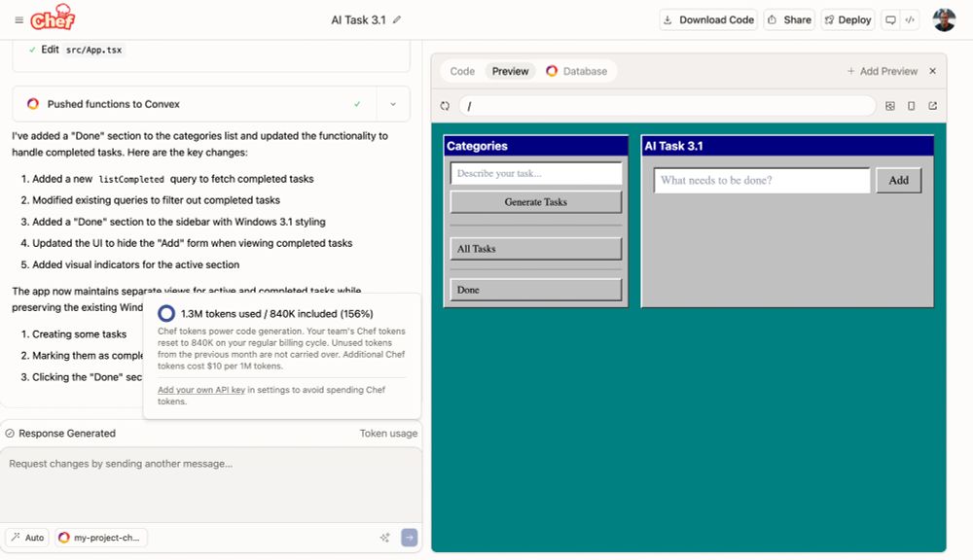The width and height of the screenshot is (973, 560).
Task: Click the token usage circle indicator
Action: pos(166,314)
